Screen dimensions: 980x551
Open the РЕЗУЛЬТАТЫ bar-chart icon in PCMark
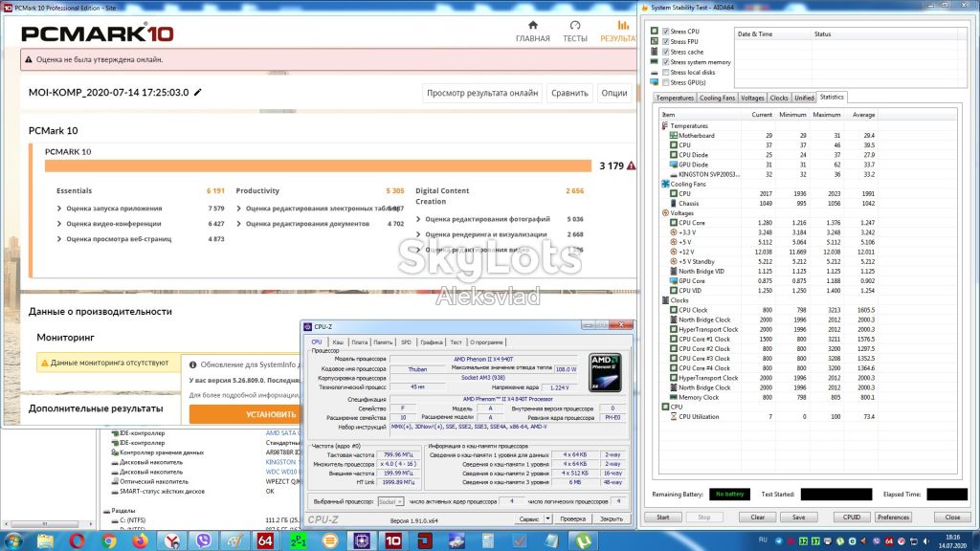pyautogui.click(x=623, y=25)
